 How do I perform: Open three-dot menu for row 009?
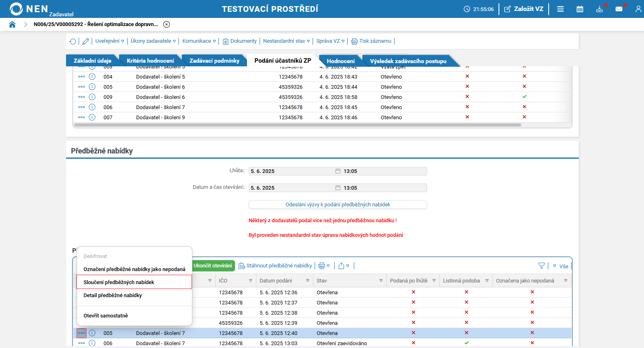(x=82, y=97)
